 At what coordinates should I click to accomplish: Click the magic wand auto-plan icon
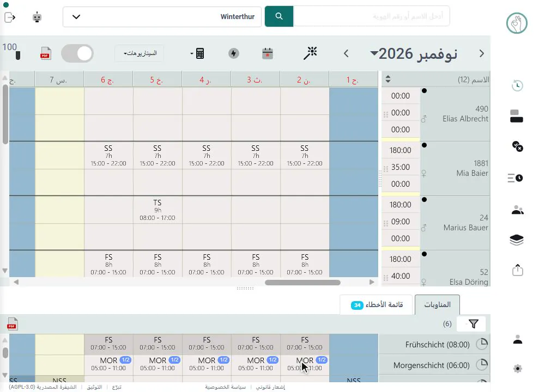click(310, 53)
